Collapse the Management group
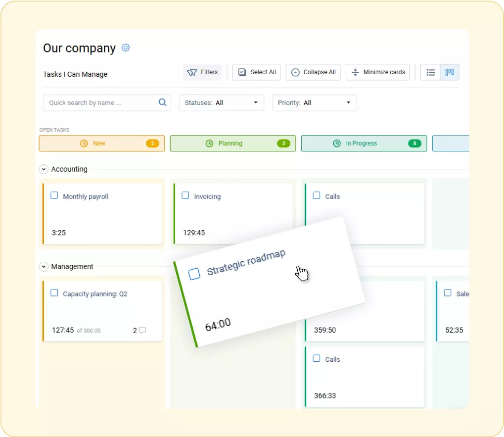The height and width of the screenshot is (437, 504). 44,266
